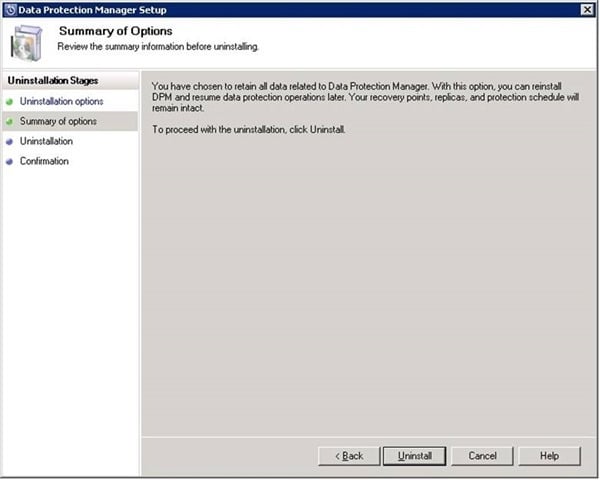Select the Confirmation stage
Image resolution: width=600 pixels, height=480 pixels.
point(44,161)
